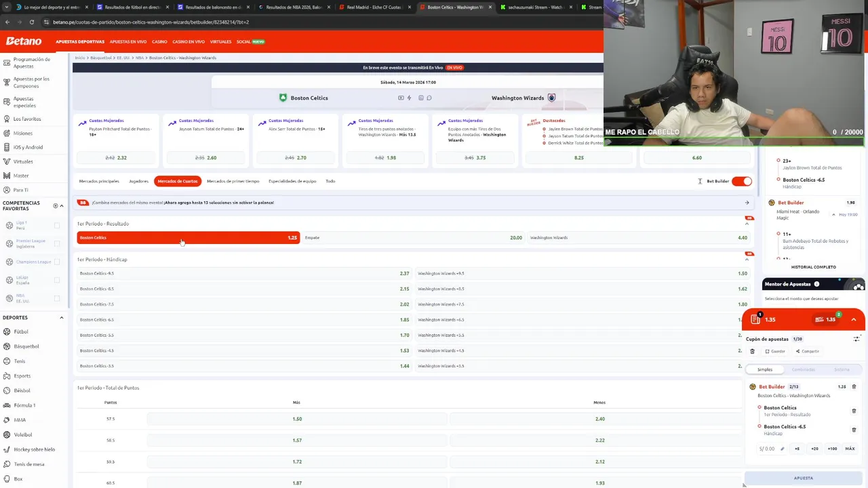Screen dimensions: 868x488
Task: Click the stake amount input field
Action: [x=771, y=449]
